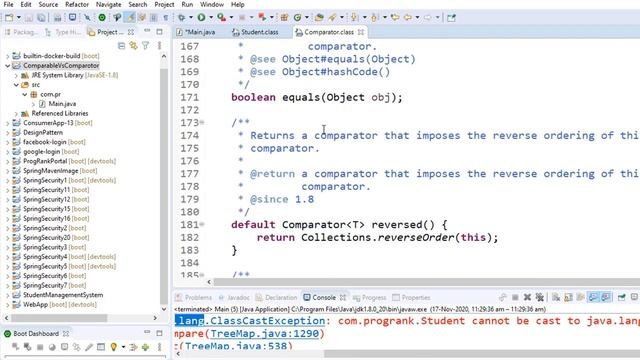Click the Console horizontal scrollbar
The height and width of the screenshot is (360, 640).
pyautogui.click(x=482, y=354)
